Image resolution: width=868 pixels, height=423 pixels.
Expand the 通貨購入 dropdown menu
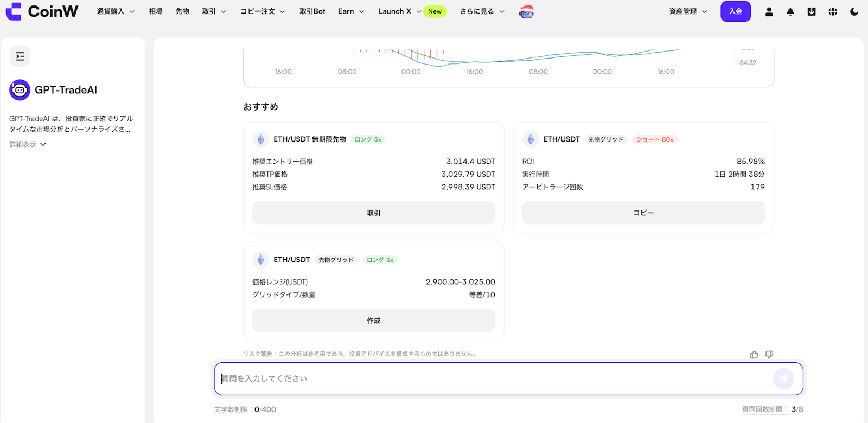pyautogui.click(x=115, y=11)
